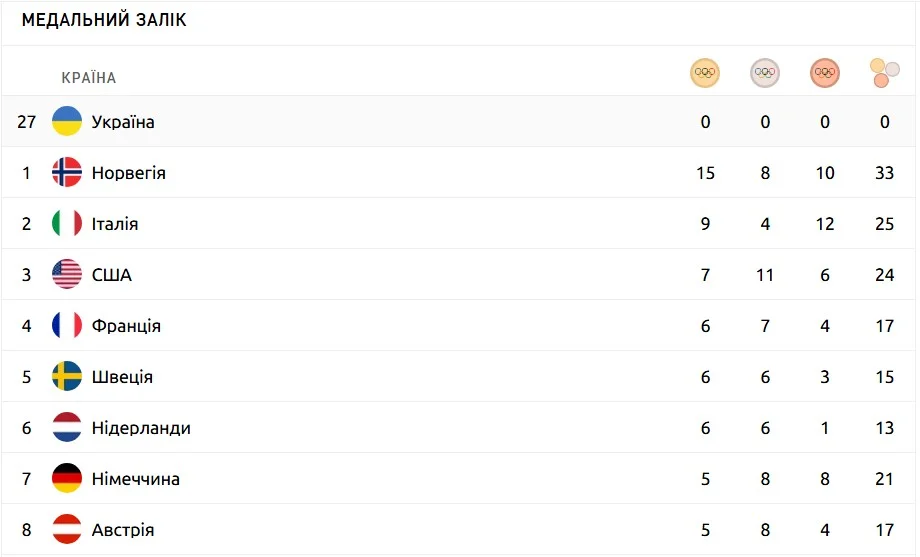Image resolution: width=920 pixels, height=557 pixels.
Task: Click the Медальний залік heading
Action: (104, 21)
